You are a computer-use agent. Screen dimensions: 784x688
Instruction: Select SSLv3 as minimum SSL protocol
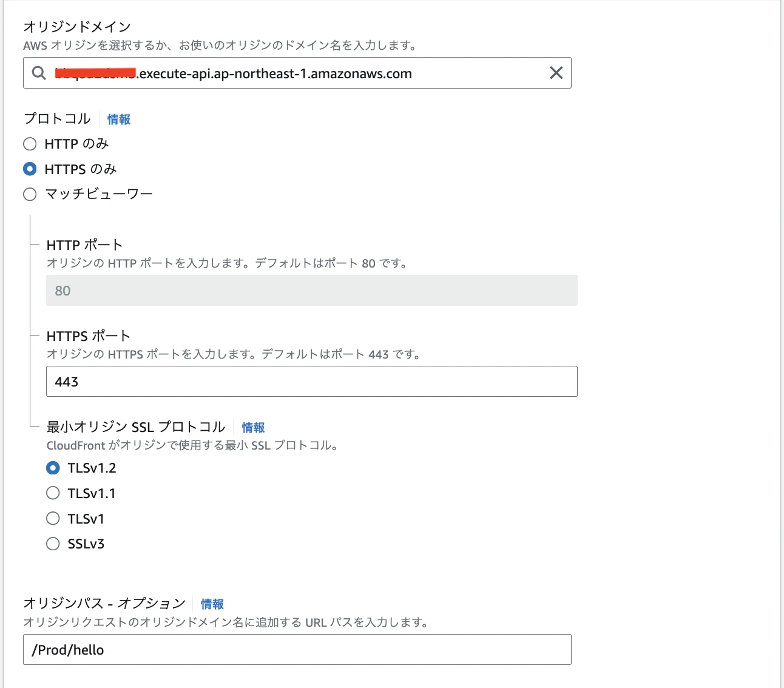53,544
